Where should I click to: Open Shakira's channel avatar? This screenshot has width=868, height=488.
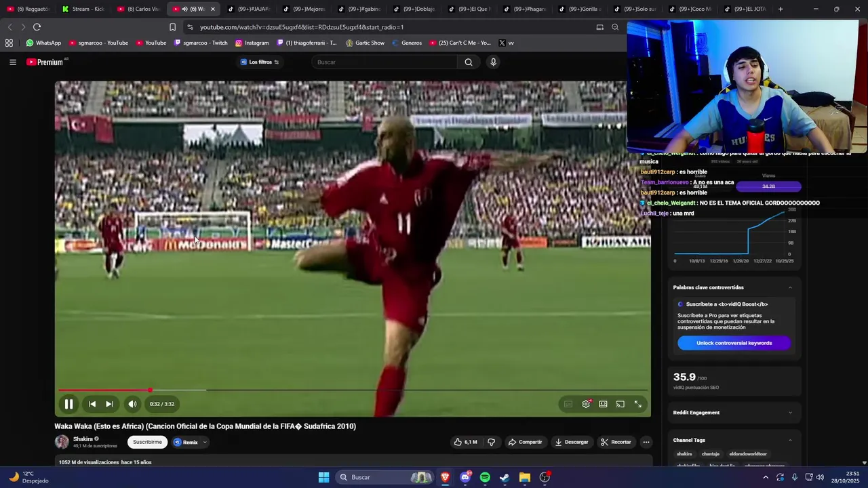pyautogui.click(x=62, y=442)
